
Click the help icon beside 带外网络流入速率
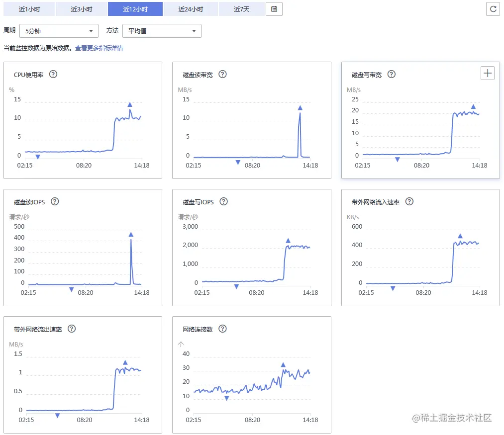coord(409,201)
